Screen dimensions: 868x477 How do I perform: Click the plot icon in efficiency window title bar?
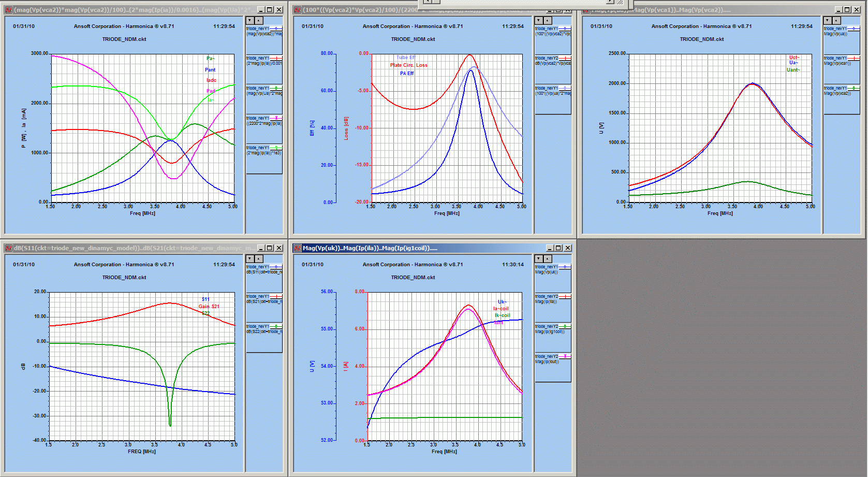[297, 10]
